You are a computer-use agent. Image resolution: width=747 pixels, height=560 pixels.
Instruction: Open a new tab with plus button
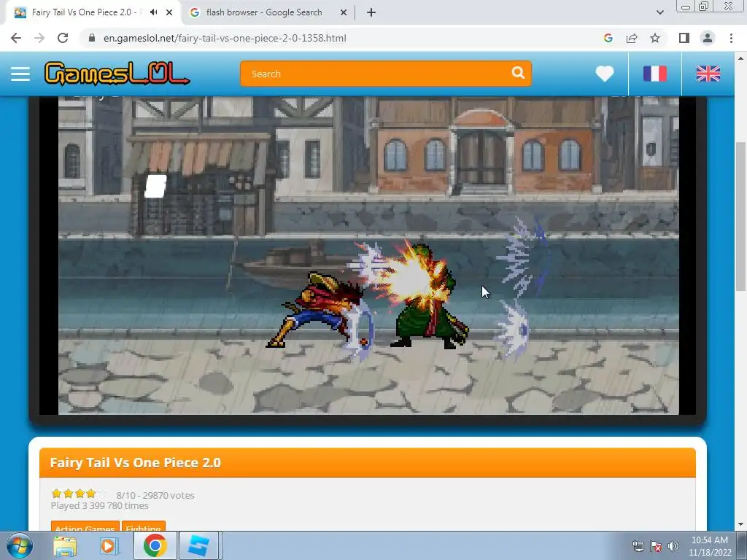[x=371, y=12]
